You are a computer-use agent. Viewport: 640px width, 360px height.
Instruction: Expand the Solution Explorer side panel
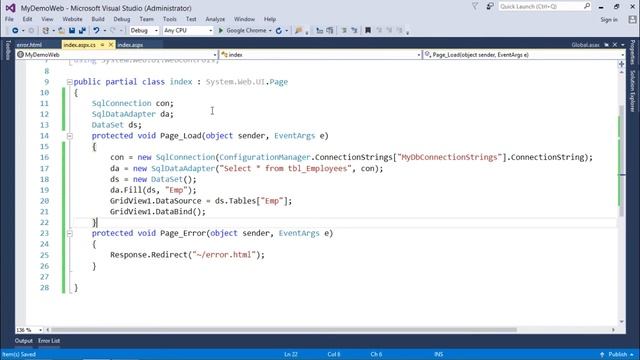[633, 91]
